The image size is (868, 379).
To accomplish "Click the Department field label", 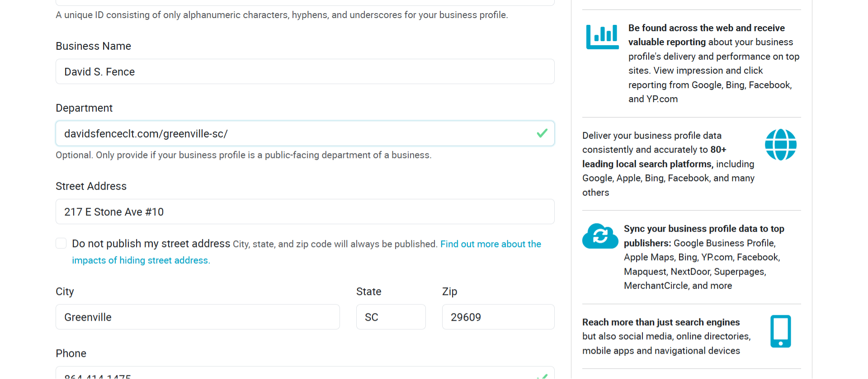I will [x=84, y=108].
